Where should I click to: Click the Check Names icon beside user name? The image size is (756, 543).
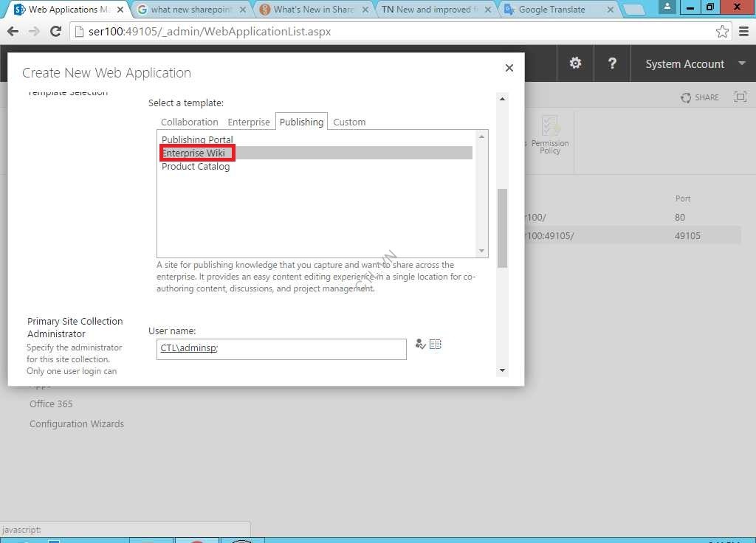(x=420, y=345)
